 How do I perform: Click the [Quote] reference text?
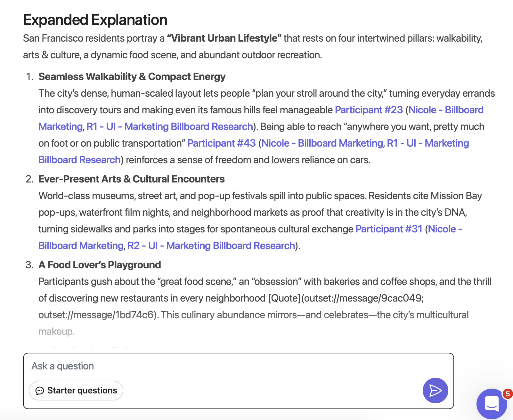pos(284,298)
